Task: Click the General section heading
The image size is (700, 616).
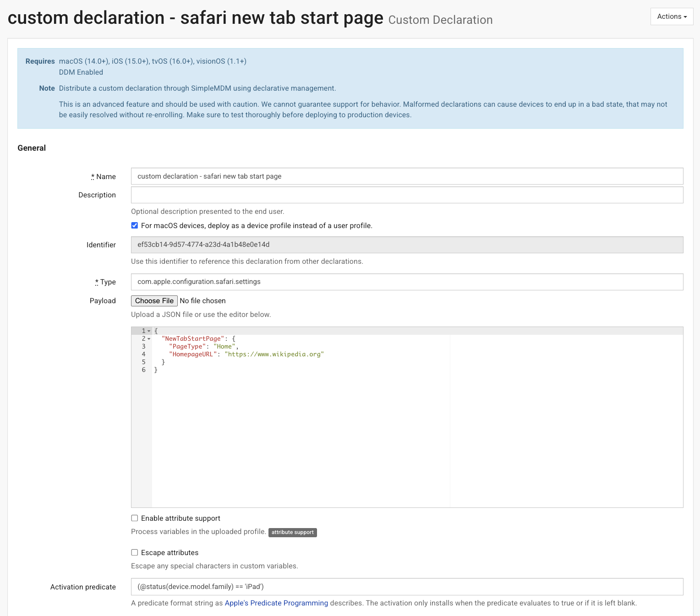Action: coord(32,148)
